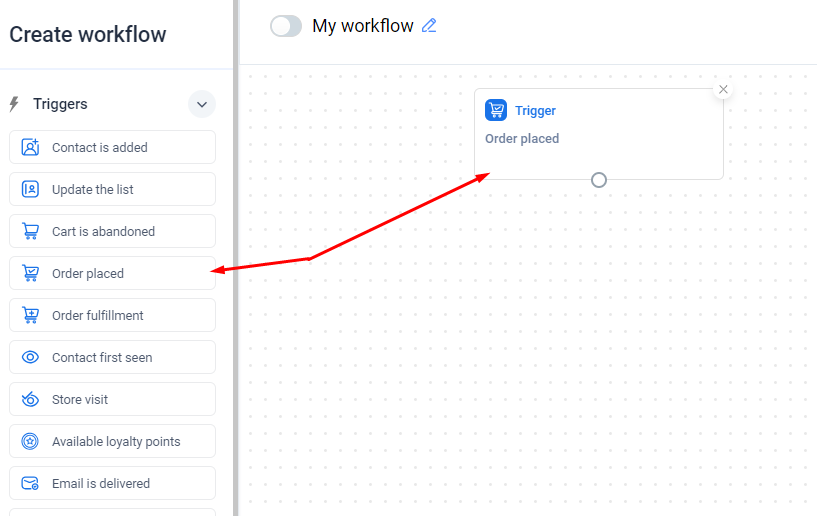Click the Triggers section heading

click(60, 104)
